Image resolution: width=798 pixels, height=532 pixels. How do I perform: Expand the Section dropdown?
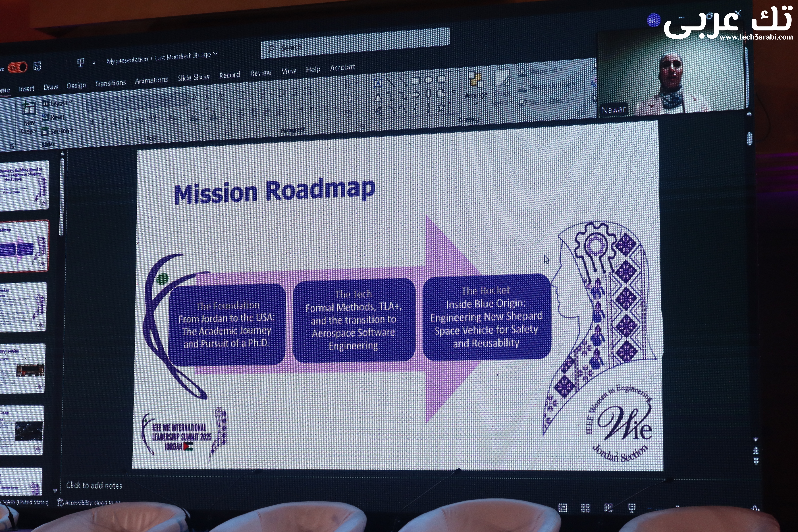click(x=60, y=131)
